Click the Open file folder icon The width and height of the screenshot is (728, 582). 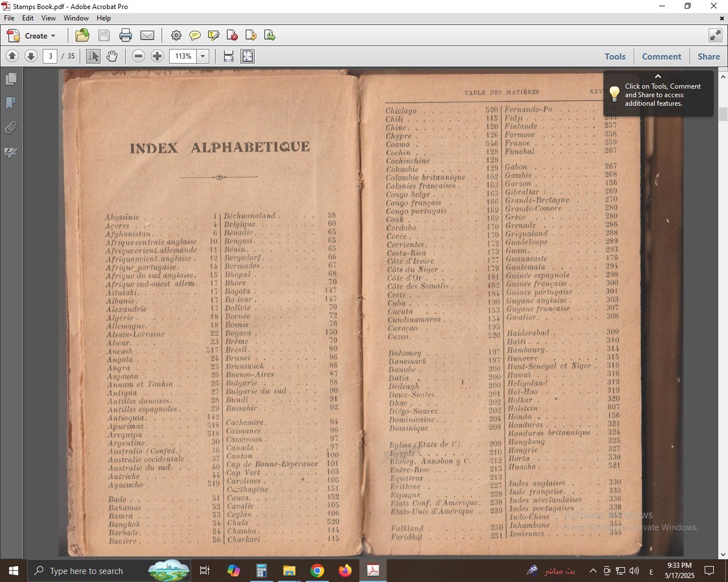(82, 35)
